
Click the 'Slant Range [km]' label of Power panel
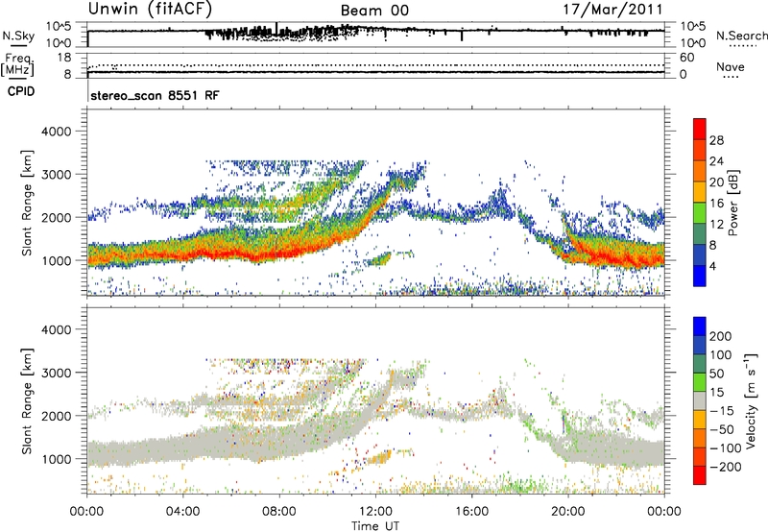click(27, 203)
